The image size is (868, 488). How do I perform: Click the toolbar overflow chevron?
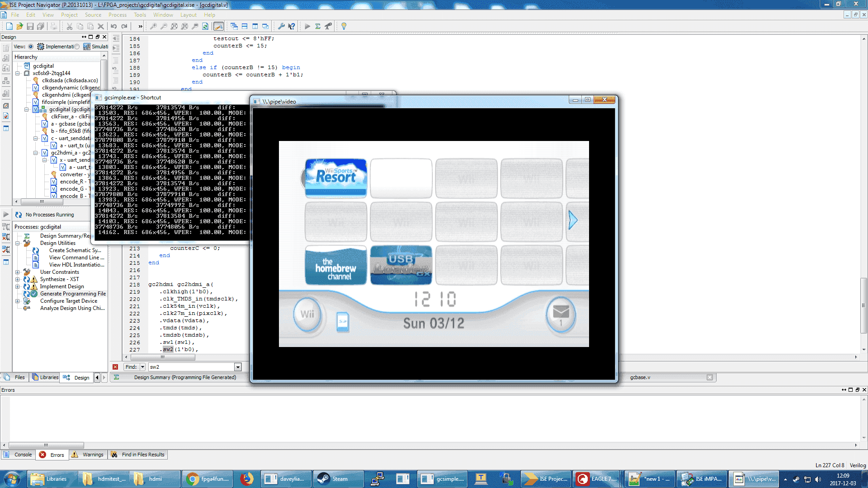point(140,26)
